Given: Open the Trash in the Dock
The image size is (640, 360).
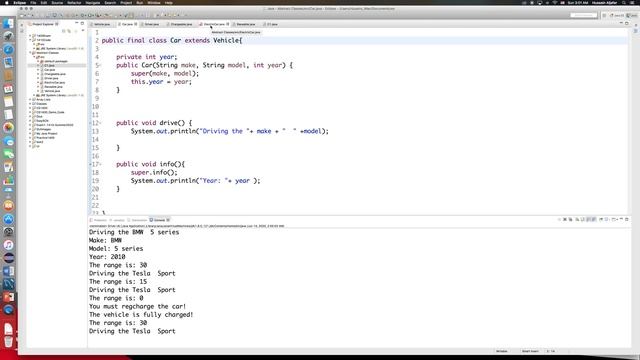Looking at the screenshot, I should 8,341.
